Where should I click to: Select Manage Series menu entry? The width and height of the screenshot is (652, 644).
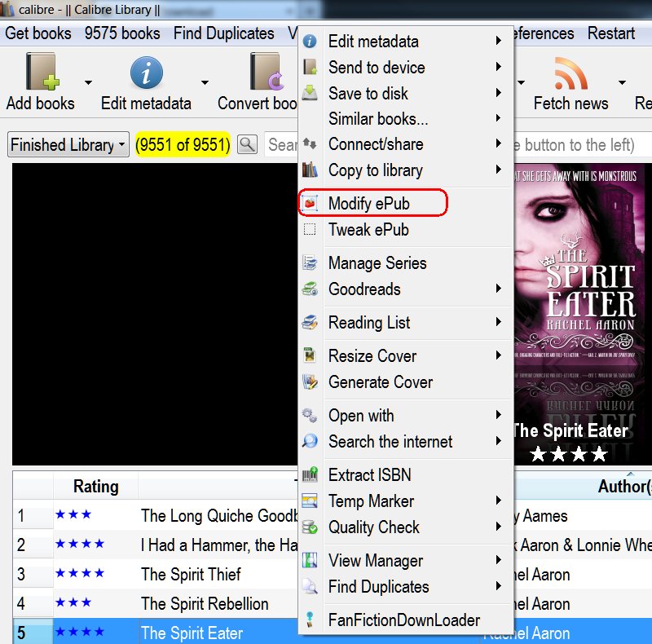tap(405, 263)
